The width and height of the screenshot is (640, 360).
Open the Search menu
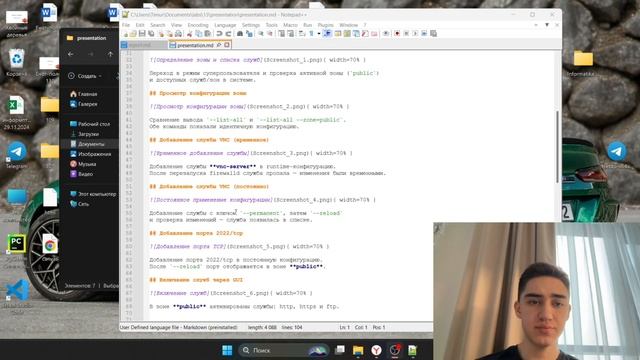click(158, 25)
